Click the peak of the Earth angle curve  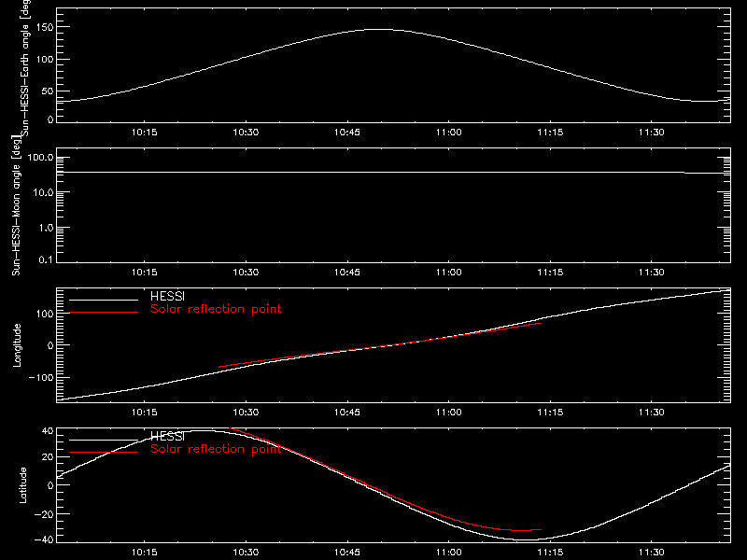[380, 30]
